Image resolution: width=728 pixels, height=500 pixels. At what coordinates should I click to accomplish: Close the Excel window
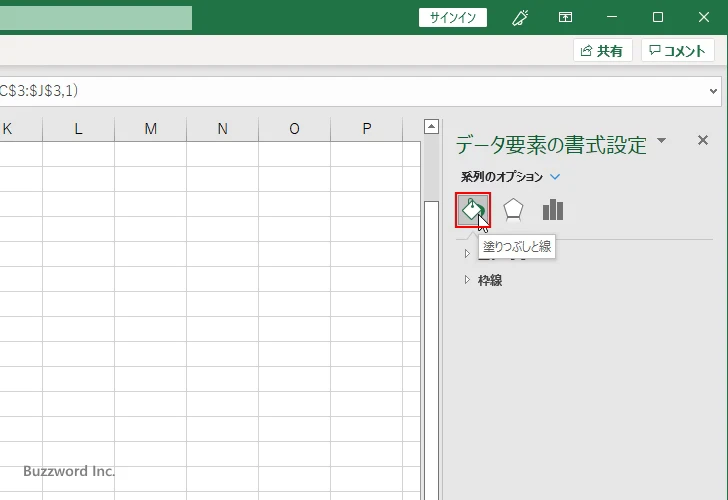click(x=703, y=17)
